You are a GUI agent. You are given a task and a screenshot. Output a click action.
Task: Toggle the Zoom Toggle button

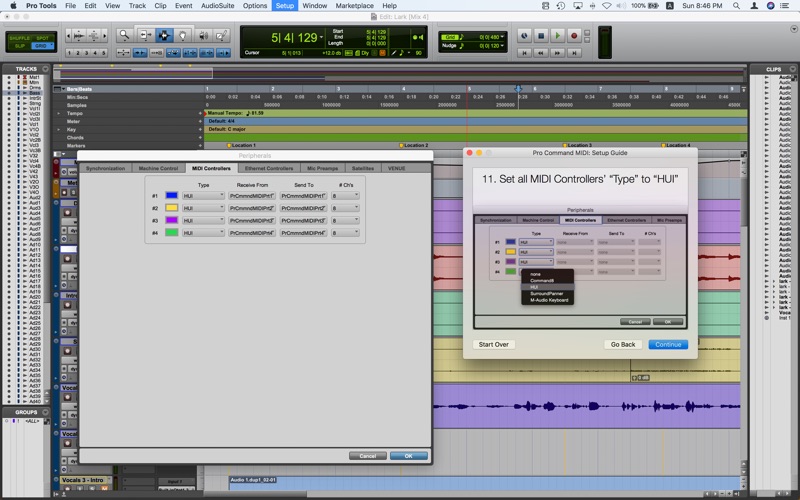click(x=123, y=53)
